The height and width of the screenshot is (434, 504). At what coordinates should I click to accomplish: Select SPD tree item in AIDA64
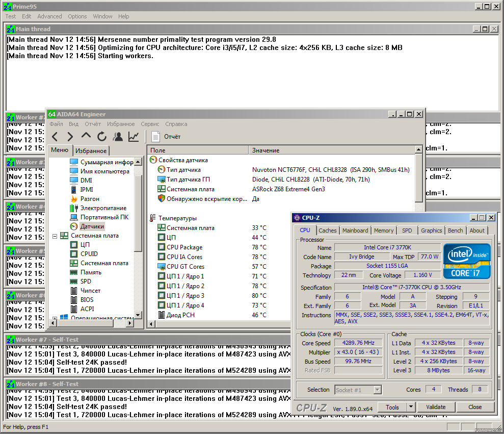coord(81,281)
